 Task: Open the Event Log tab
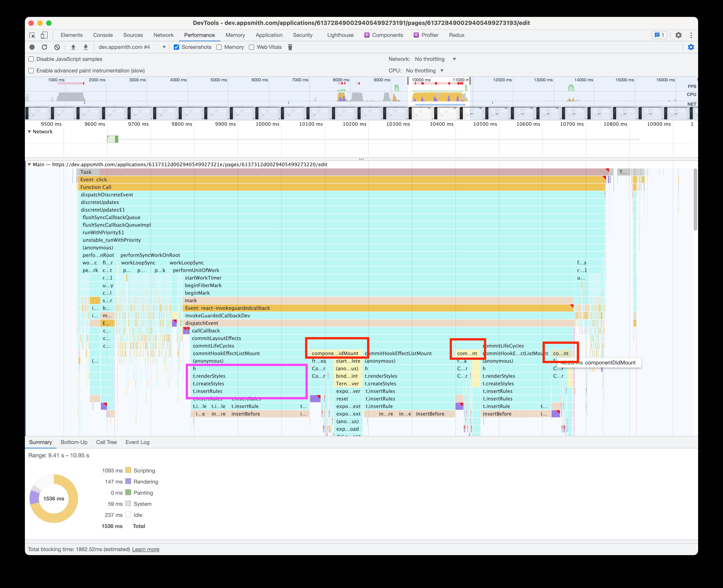pos(138,442)
